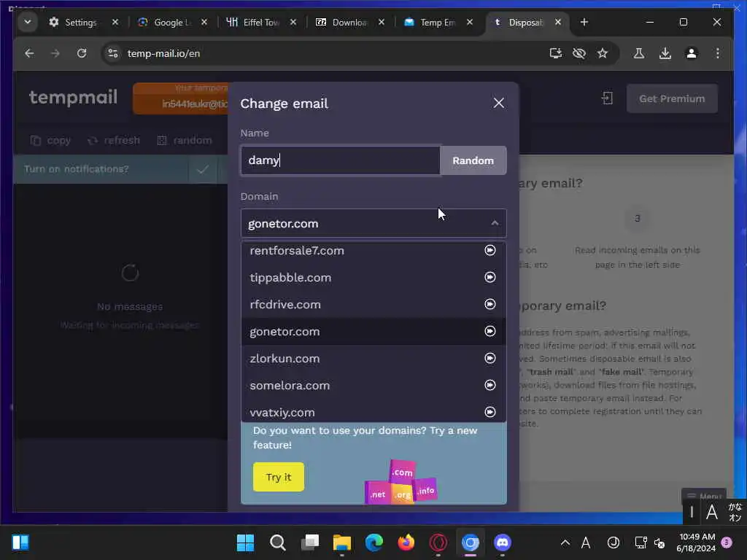Click the copy email button
Viewport: 747px width, 560px height.
click(50, 141)
